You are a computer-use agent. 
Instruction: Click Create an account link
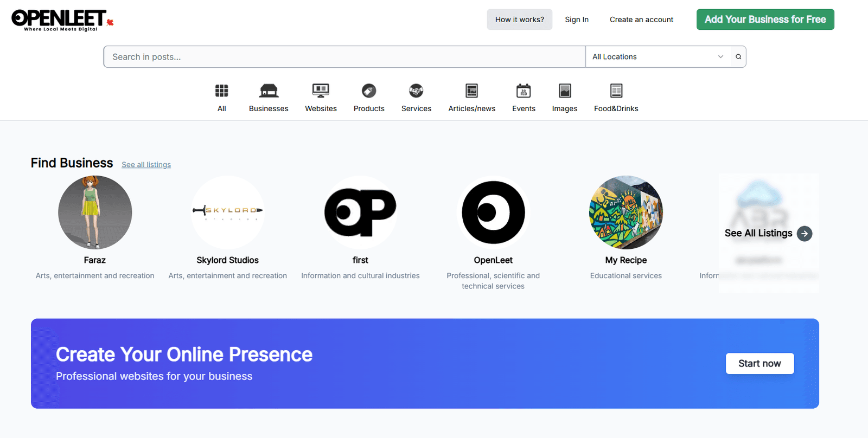[x=641, y=20]
